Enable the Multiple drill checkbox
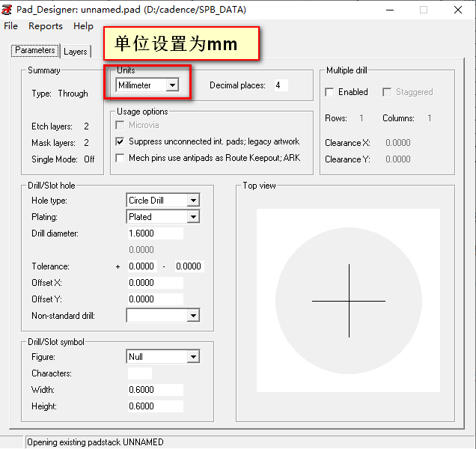 click(x=330, y=92)
